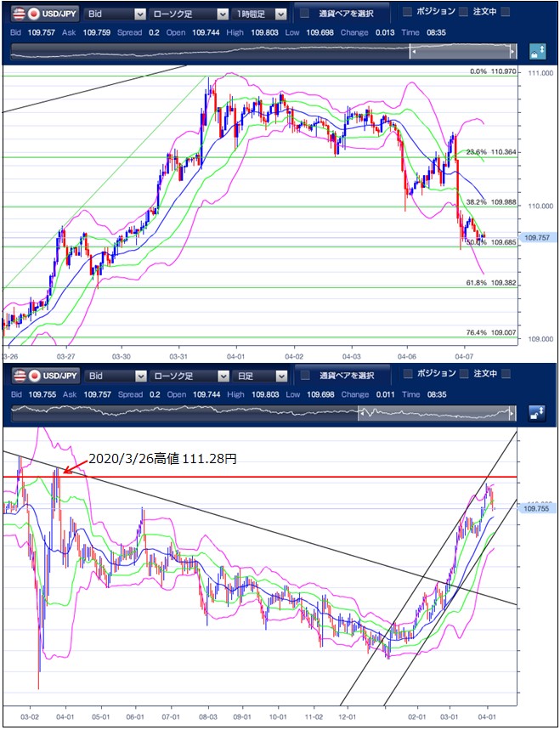Click the bottom chart's resize arrows icon
The height and width of the screenshot is (730, 560).
(536, 413)
